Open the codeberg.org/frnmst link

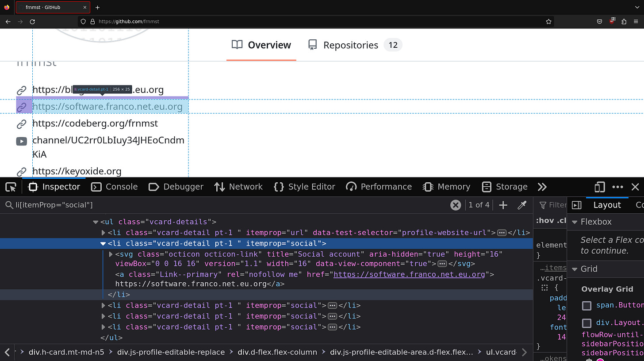[x=95, y=123]
